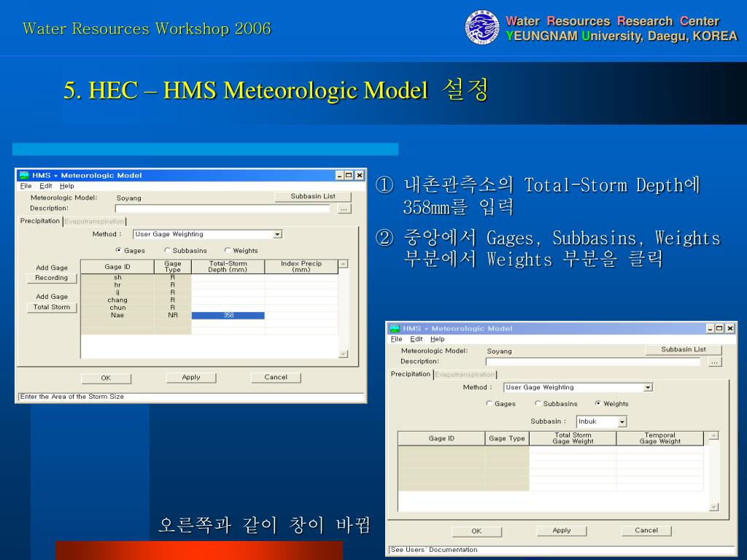This screenshot has height=560, width=747.
Task: Open Help menu in left window
Action: [x=66, y=186]
